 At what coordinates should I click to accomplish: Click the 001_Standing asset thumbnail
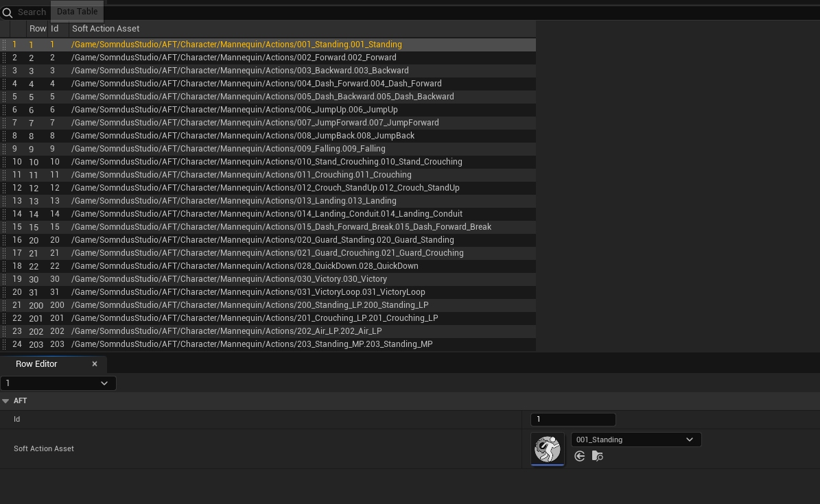(x=548, y=449)
